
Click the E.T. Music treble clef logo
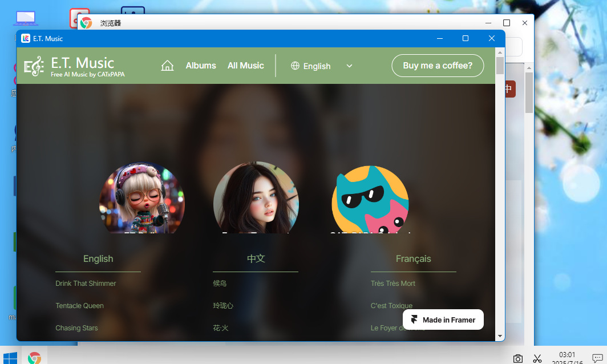34,66
